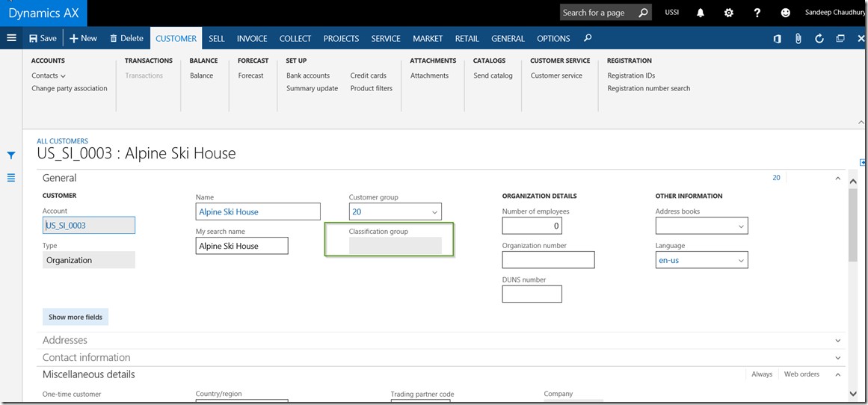The image size is (868, 405).
Task: Switch to the INVOICE tab
Action: point(252,39)
